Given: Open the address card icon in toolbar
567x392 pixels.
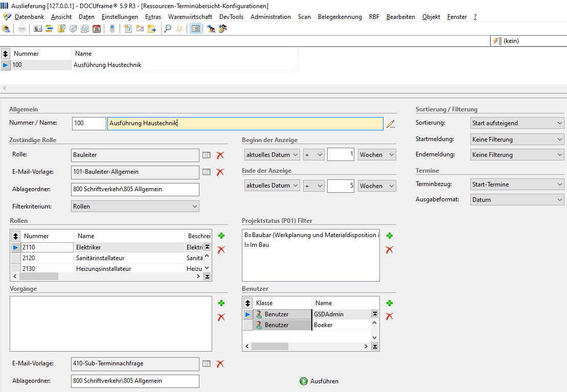Looking at the screenshot, I should click(38, 29).
